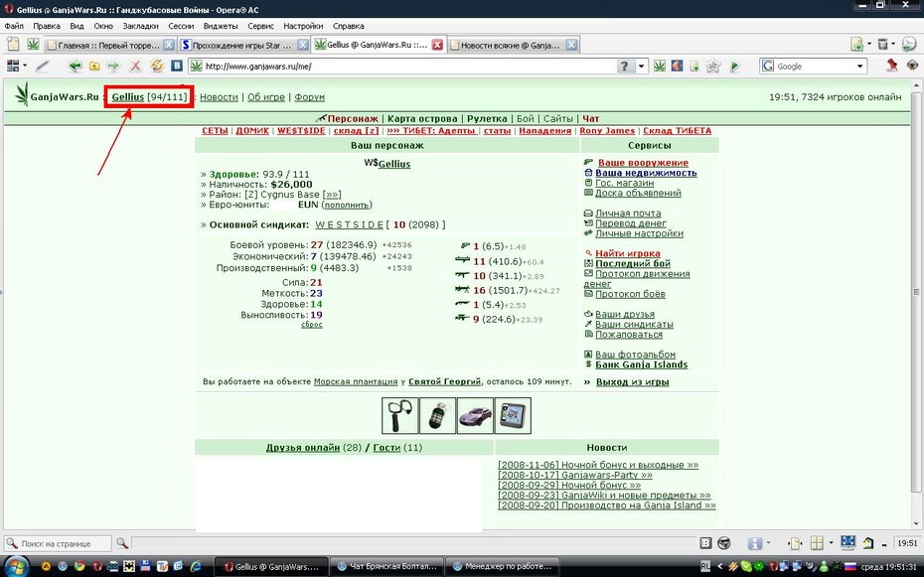Viewport: 924px width, 577px height.
Task: Open the 'Ночной бонус и выходные' news item
Action: [x=598, y=465]
